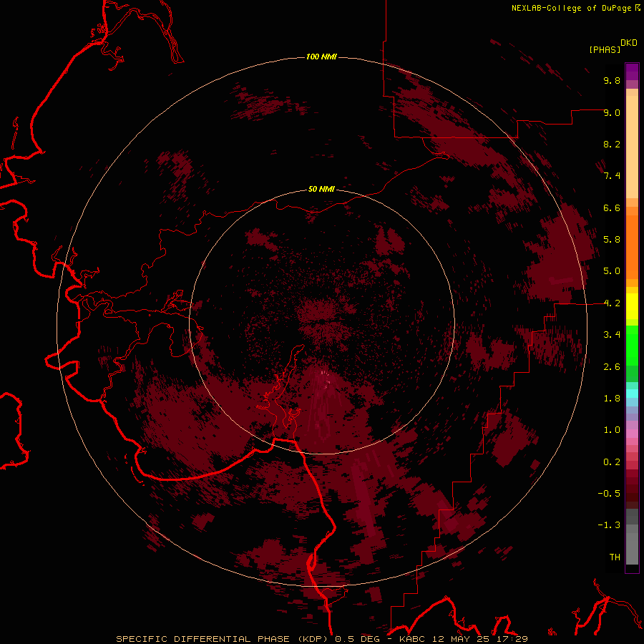The image size is (644, 644).
Task: Click the 9.0 value on the legend
Action: click(612, 112)
